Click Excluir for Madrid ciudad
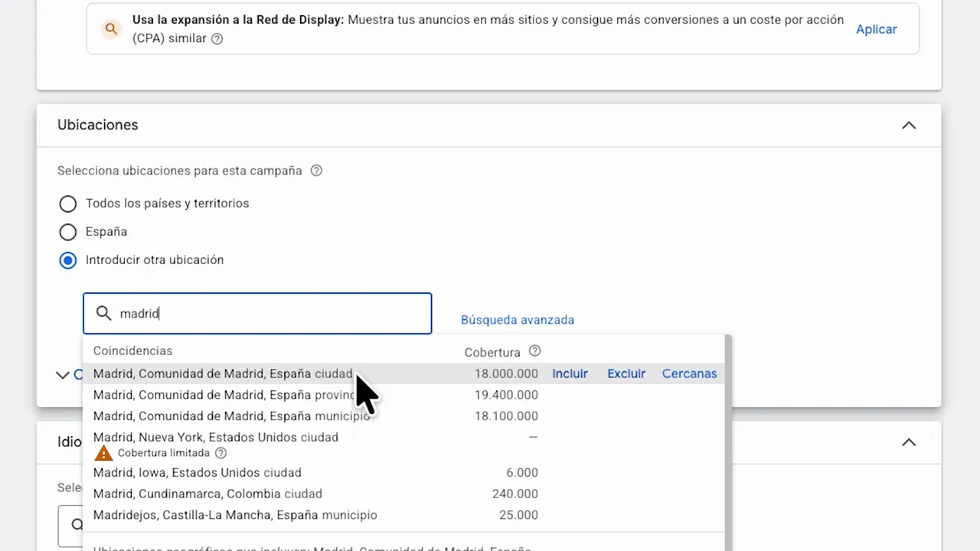Image resolution: width=980 pixels, height=551 pixels. (x=626, y=373)
